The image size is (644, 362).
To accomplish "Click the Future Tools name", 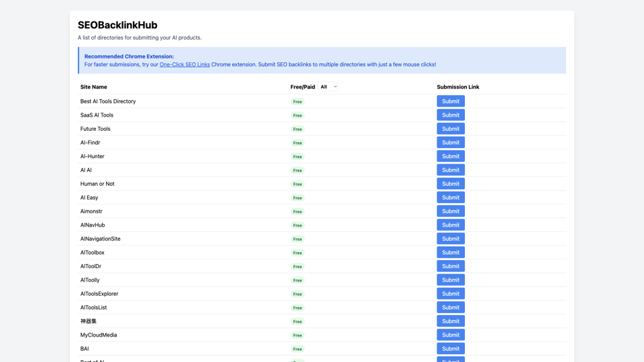I will 95,129.
